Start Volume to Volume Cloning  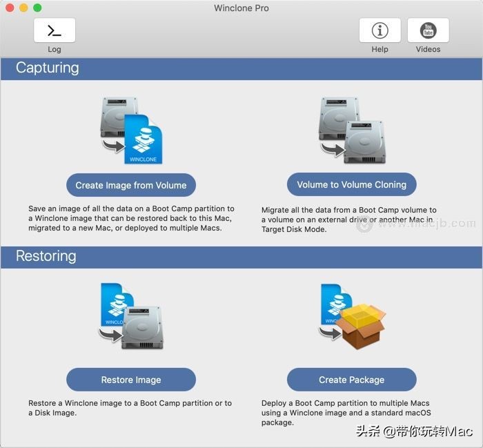(x=352, y=184)
